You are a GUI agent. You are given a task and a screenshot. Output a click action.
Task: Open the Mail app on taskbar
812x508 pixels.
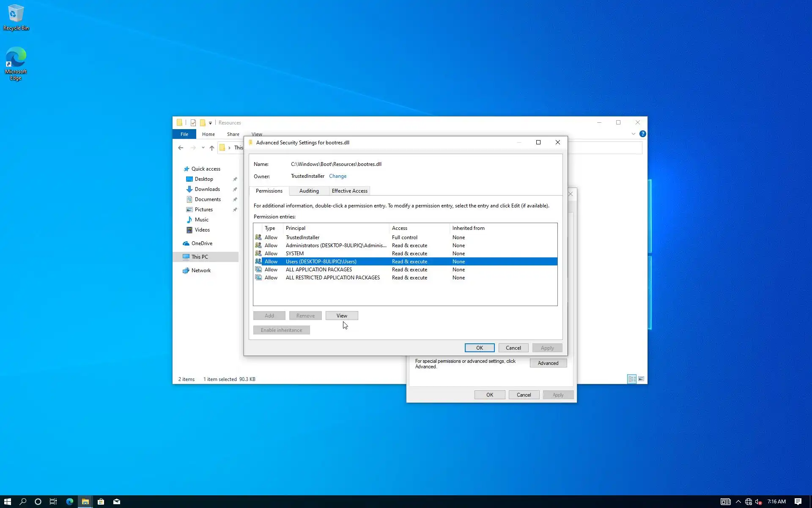(x=117, y=502)
